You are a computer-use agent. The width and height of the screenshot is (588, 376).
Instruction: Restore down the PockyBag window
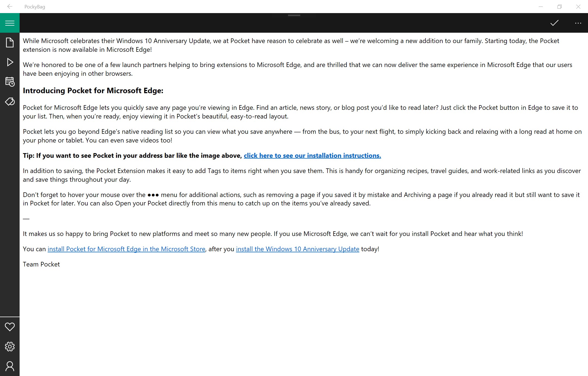559,7
